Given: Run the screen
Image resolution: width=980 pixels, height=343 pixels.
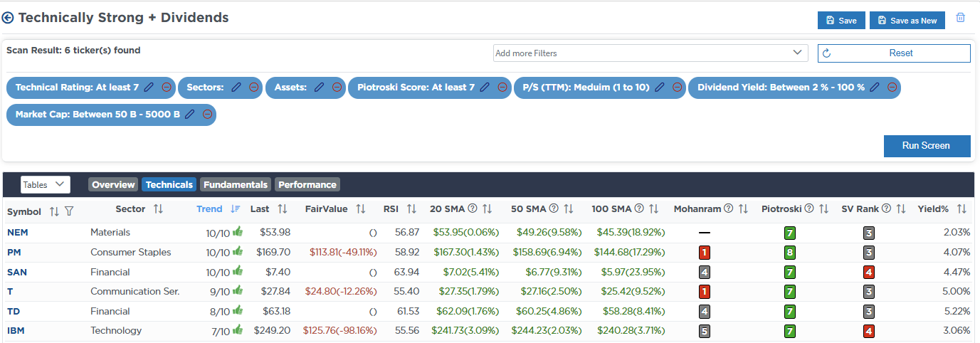Looking at the screenshot, I should 927,146.
